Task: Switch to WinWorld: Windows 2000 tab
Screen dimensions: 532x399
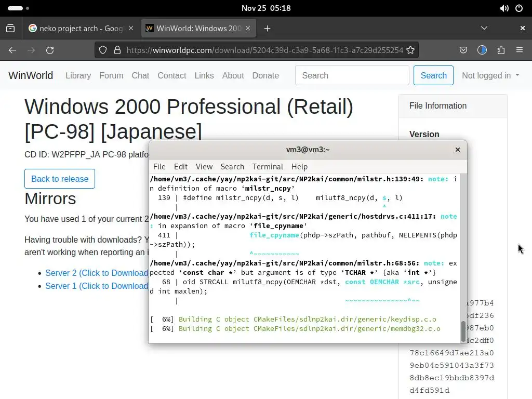Action: coord(199,28)
